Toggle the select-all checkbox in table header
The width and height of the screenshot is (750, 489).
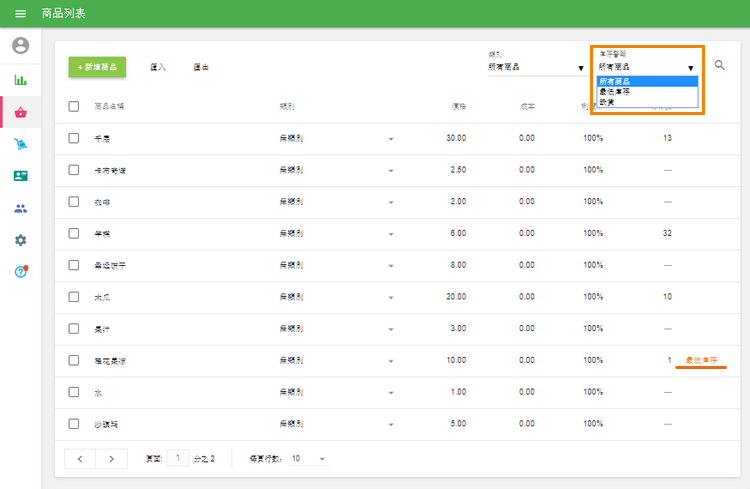(74, 106)
